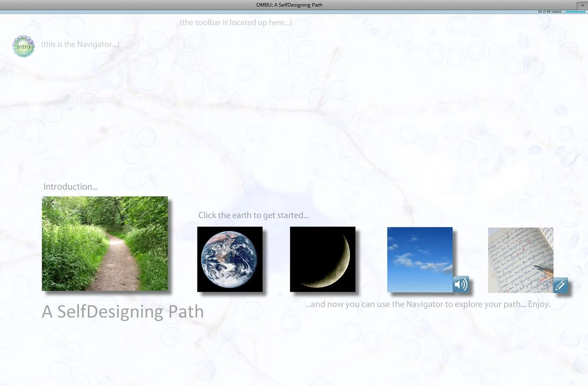Screen dimensions: 588x386
Task: Open the forest path introduction photo
Action: pos(105,243)
